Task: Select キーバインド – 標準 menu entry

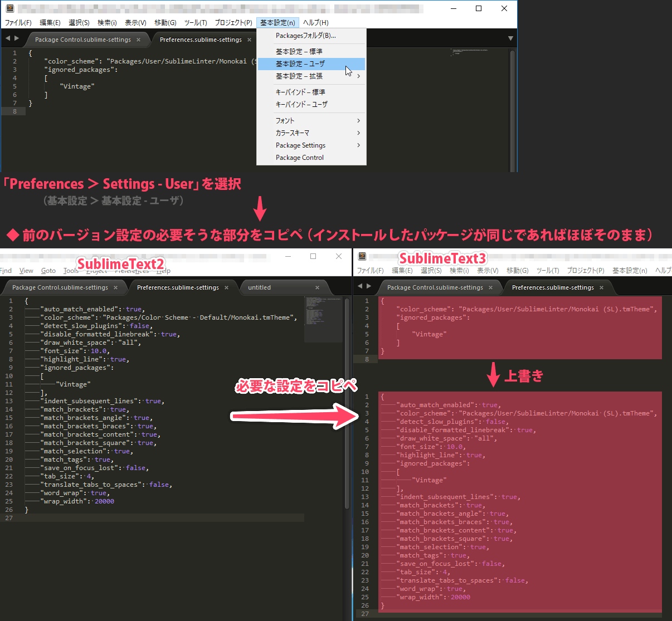Action: [311, 92]
